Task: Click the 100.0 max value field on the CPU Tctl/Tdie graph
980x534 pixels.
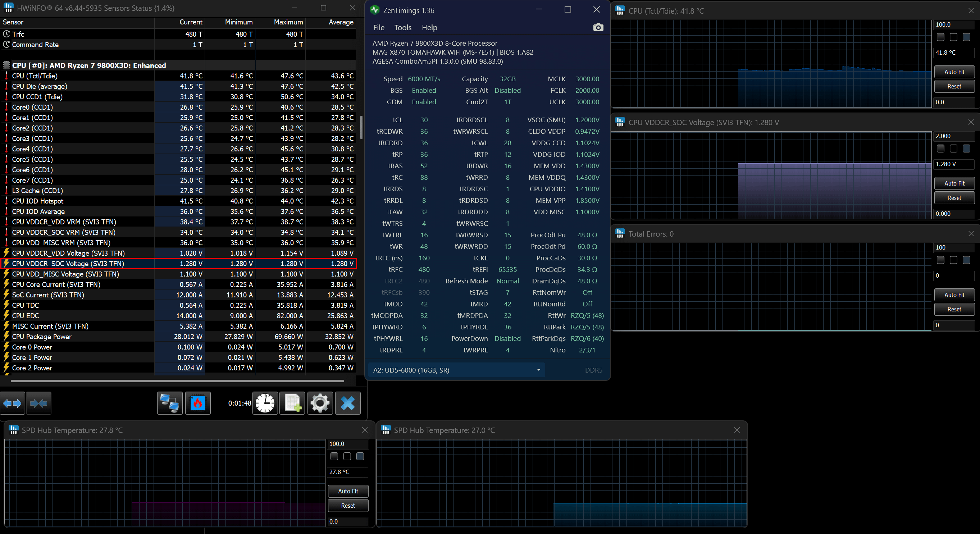Action: click(x=953, y=25)
